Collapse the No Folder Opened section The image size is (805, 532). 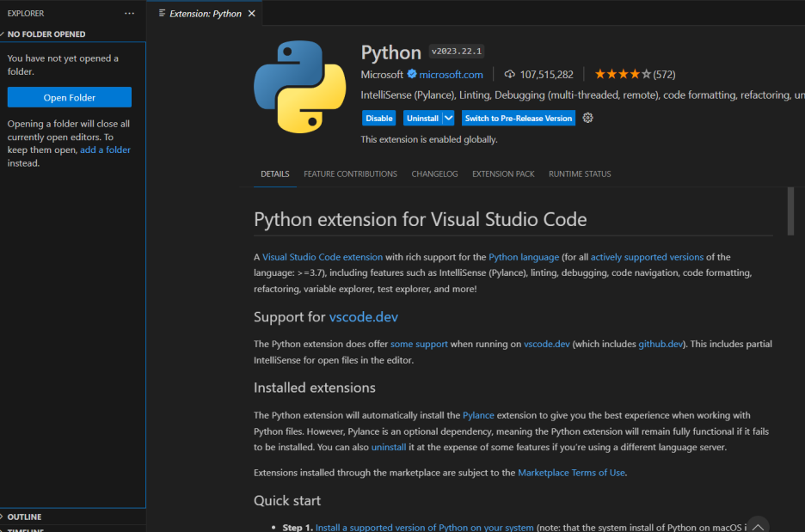(72, 34)
